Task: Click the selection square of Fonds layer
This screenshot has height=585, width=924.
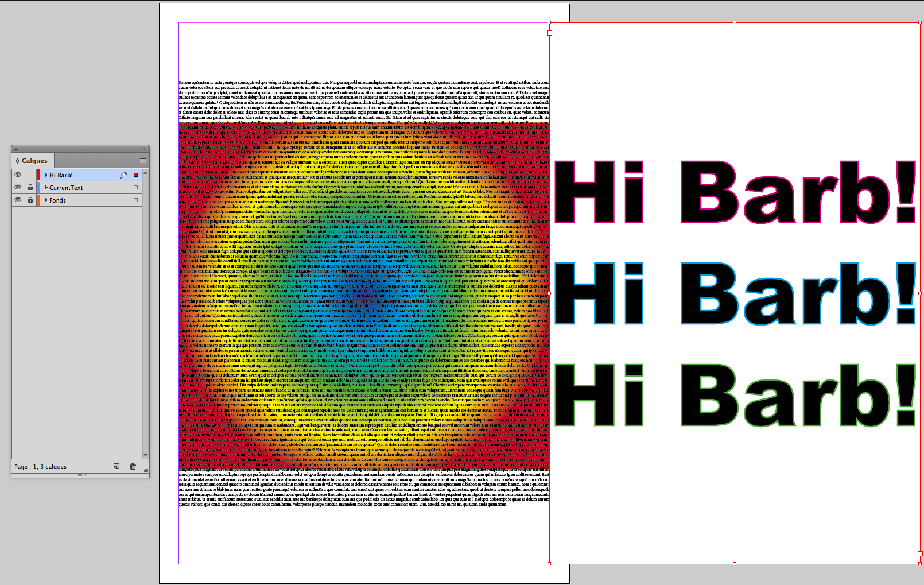Action: click(x=136, y=200)
